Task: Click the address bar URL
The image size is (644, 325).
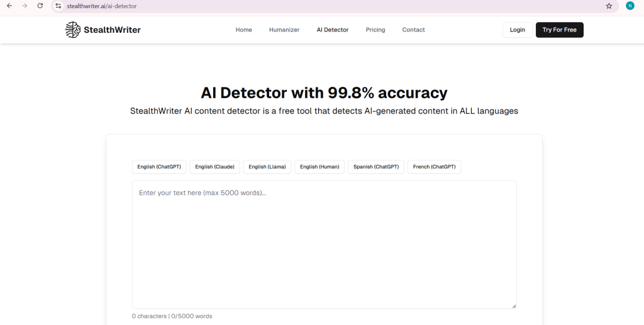Action: tap(102, 6)
